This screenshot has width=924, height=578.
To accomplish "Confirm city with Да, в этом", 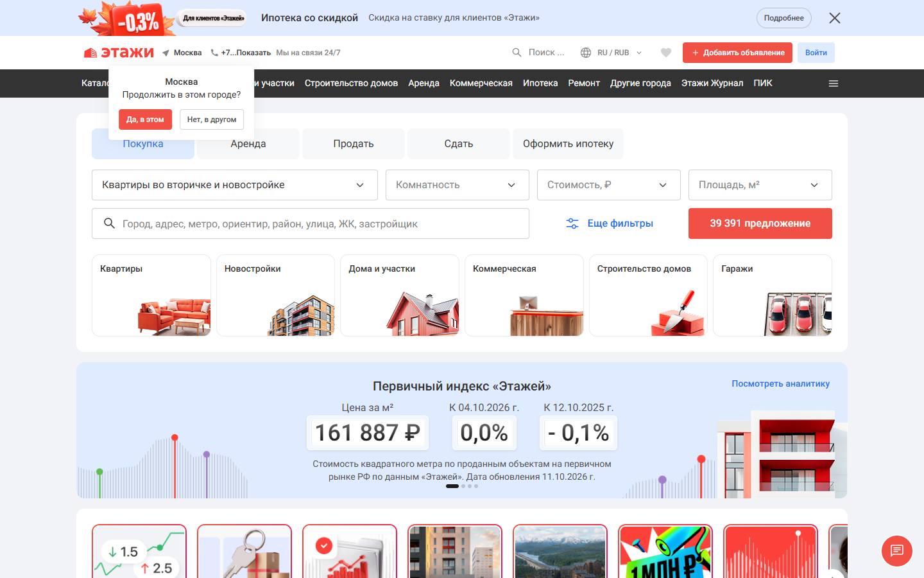I will click(x=145, y=119).
